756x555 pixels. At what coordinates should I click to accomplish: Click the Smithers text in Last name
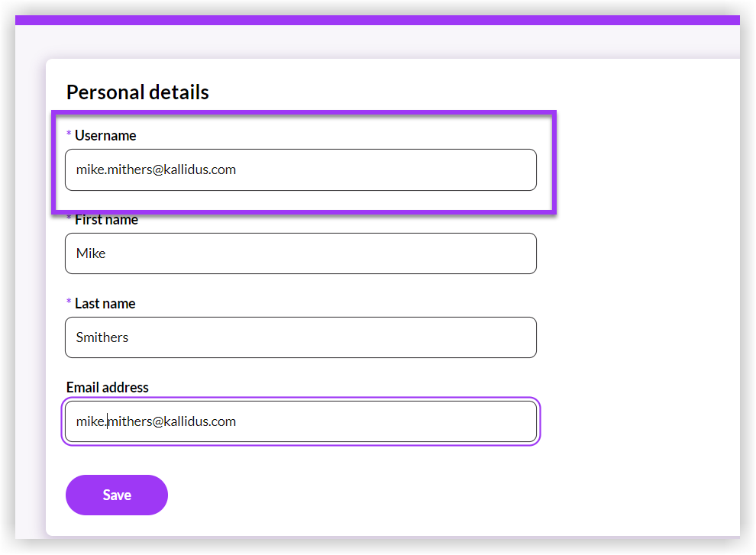click(x=102, y=337)
